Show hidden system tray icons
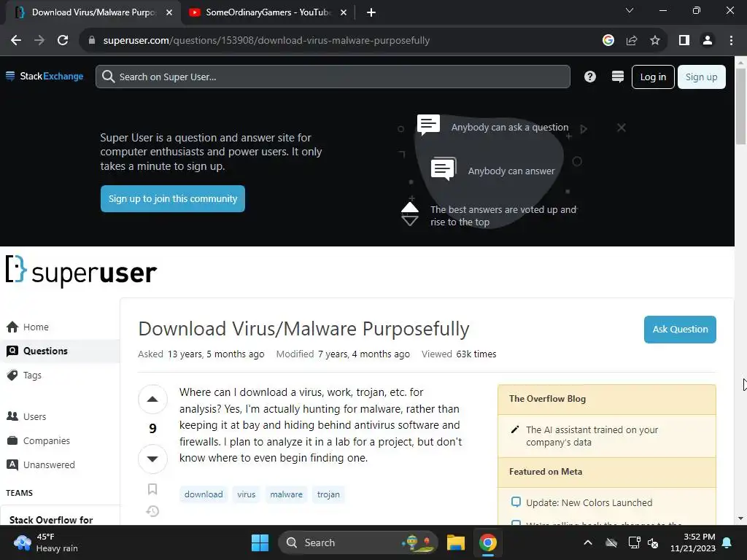Screen dimensions: 747x560 pos(588,542)
